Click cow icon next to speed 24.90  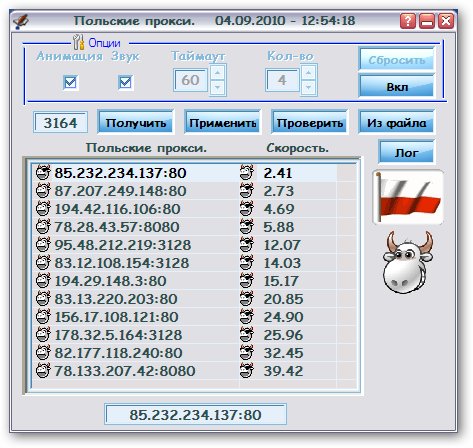point(247,317)
